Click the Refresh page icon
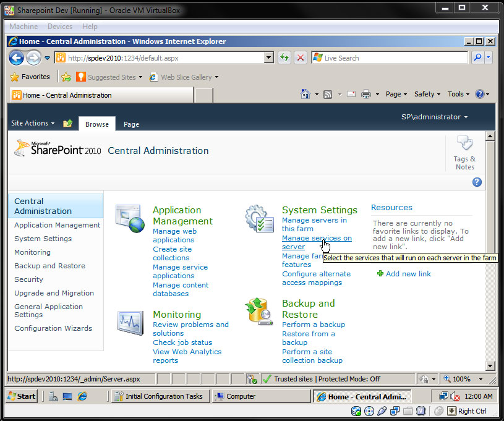 click(284, 58)
